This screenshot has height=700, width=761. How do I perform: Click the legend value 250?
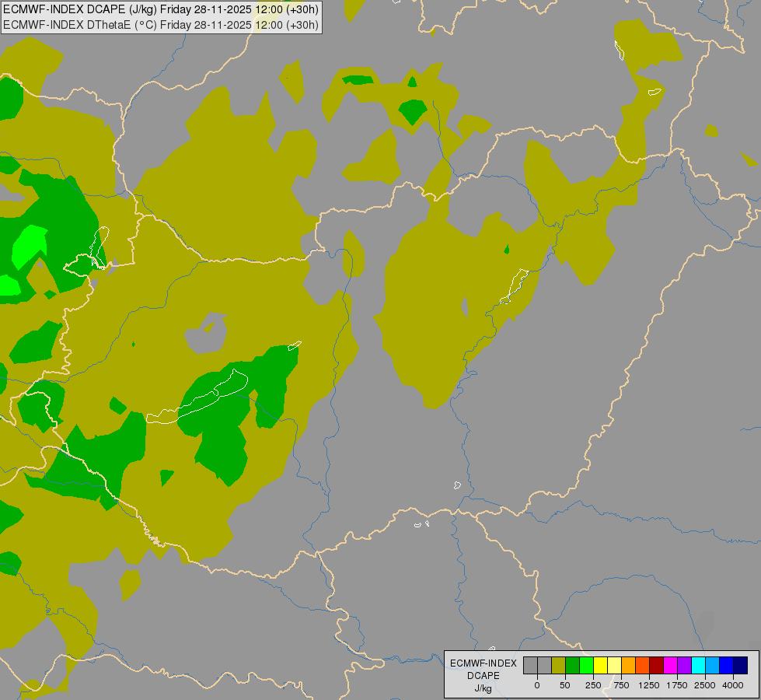593,685
